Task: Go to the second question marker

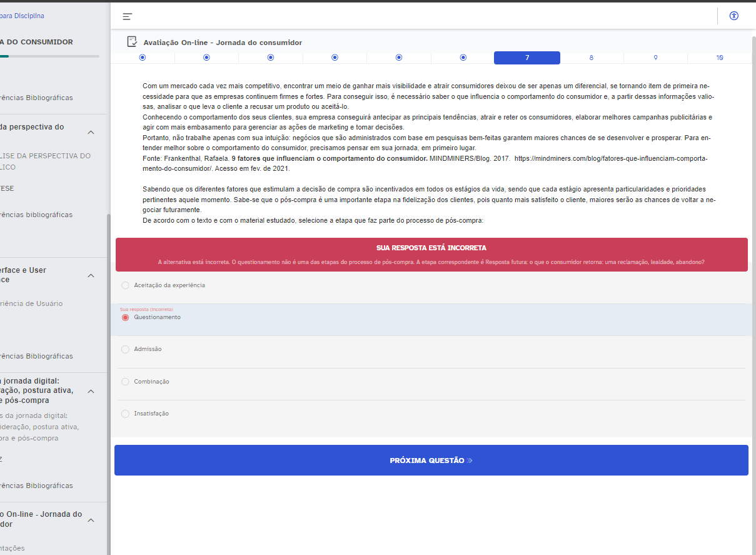Action: coord(206,58)
